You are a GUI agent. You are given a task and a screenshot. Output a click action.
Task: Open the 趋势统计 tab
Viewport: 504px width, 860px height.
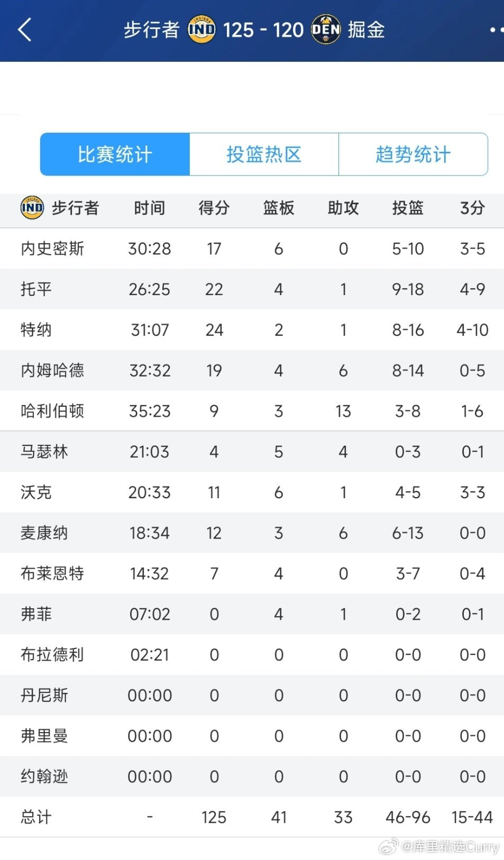413,154
